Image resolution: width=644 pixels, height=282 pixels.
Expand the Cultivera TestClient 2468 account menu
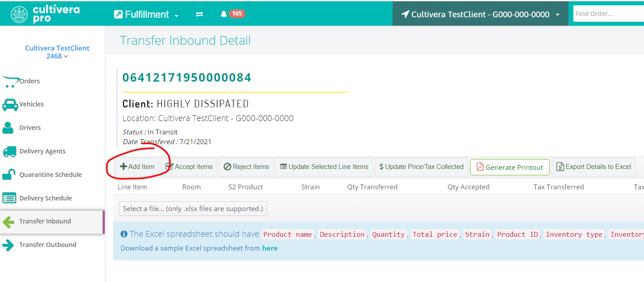57,52
